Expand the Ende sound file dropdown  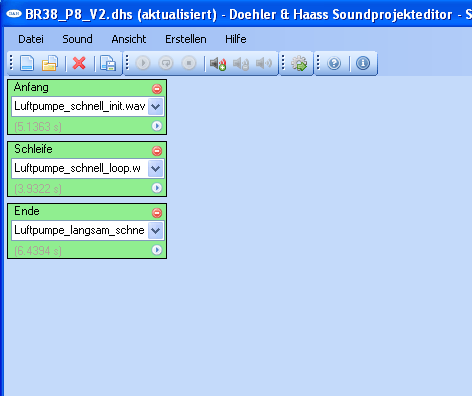point(156,231)
